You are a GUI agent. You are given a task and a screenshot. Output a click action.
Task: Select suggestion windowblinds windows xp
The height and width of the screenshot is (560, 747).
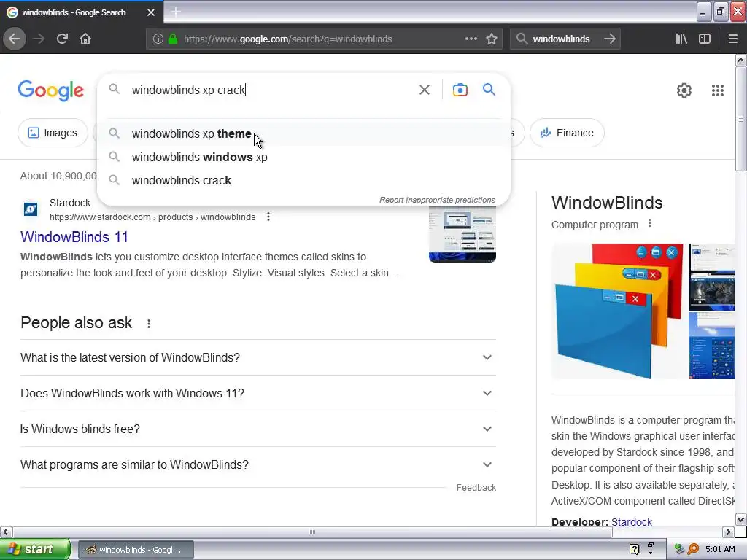(x=303, y=157)
